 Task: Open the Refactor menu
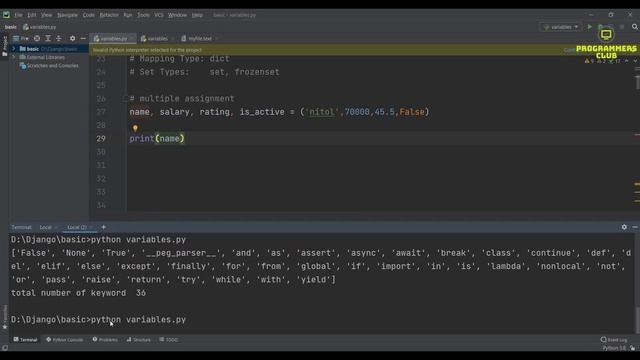[x=109, y=15]
